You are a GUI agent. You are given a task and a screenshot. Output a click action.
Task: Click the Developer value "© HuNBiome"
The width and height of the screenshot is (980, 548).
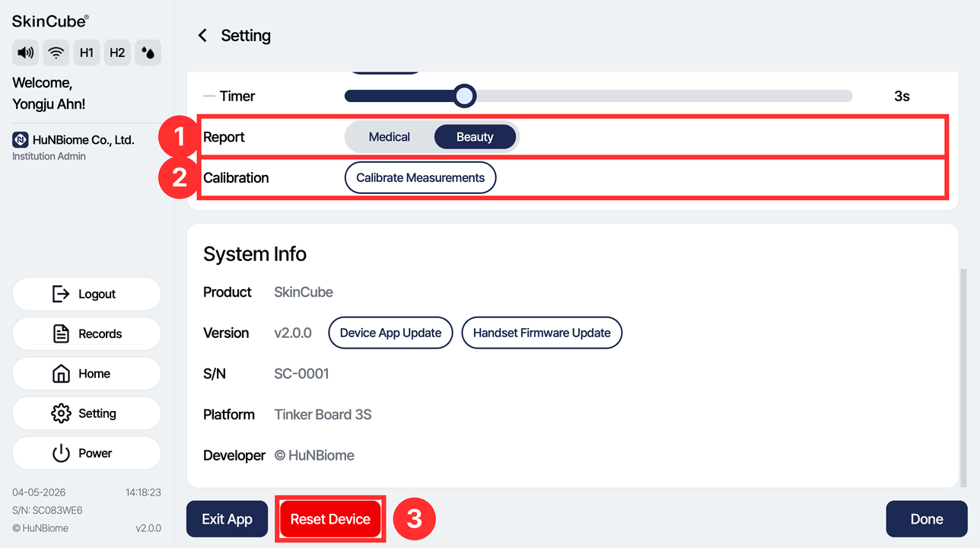314,455
